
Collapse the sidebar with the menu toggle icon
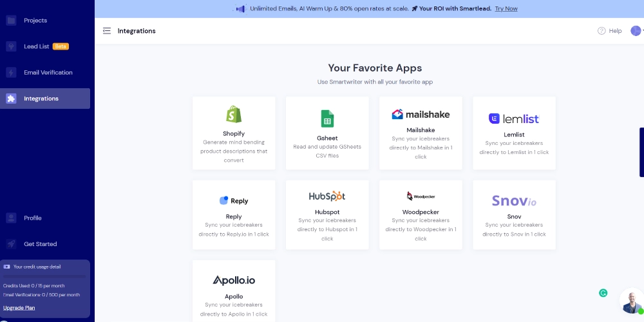(107, 31)
